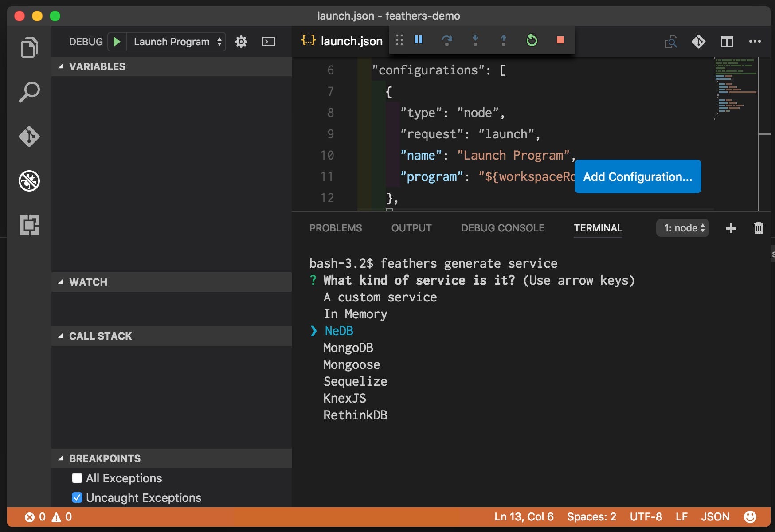The image size is (775, 532).
Task: Click the Add Configuration... button
Action: click(x=638, y=176)
